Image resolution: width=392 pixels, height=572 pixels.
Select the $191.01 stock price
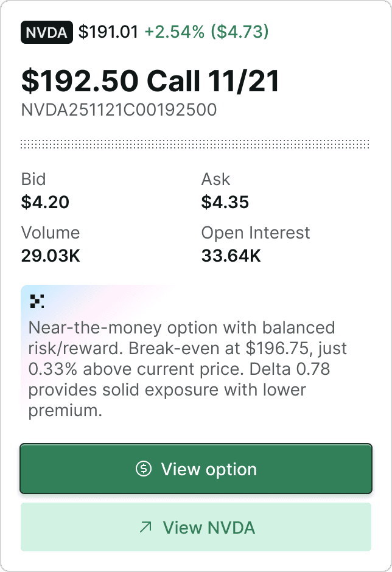pyautogui.click(x=109, y=32)
